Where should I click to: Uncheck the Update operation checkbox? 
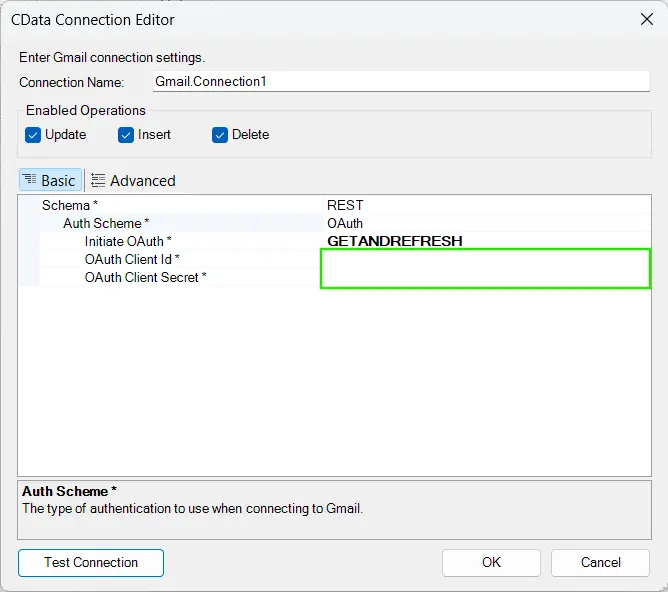pos(33,135)
